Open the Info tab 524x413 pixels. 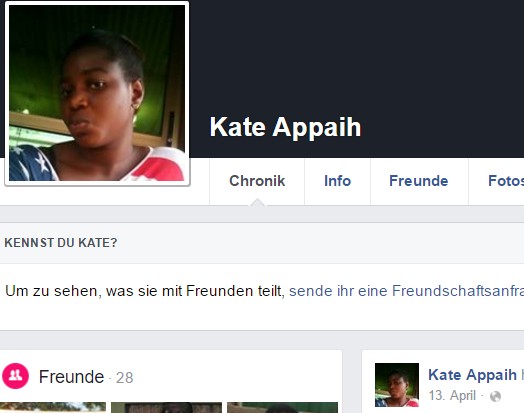click(x=338, y=181)
